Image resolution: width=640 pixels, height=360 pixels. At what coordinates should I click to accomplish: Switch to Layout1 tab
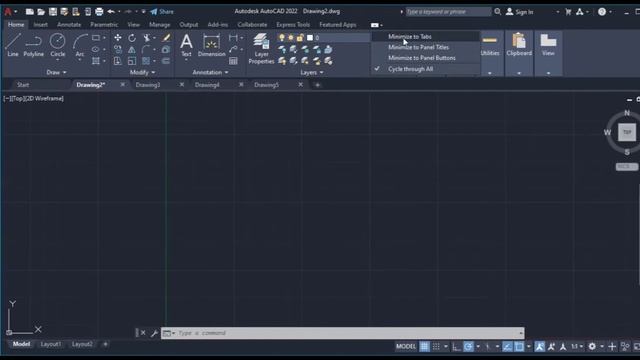click(x=51, y=344)
